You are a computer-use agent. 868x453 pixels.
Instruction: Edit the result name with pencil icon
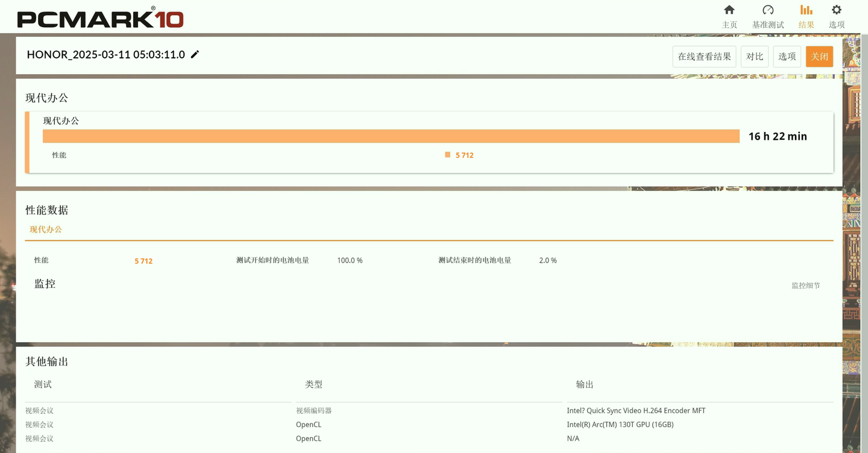click(x=195, y=54)
